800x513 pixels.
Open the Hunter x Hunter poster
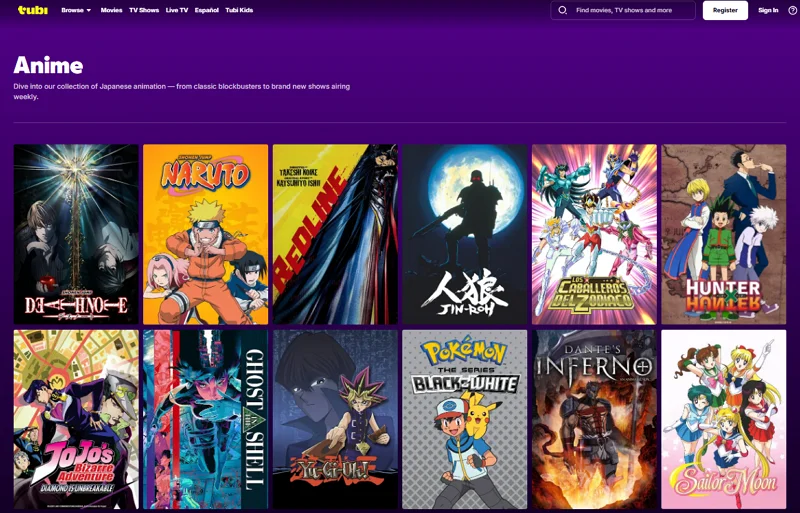[723, 234]
